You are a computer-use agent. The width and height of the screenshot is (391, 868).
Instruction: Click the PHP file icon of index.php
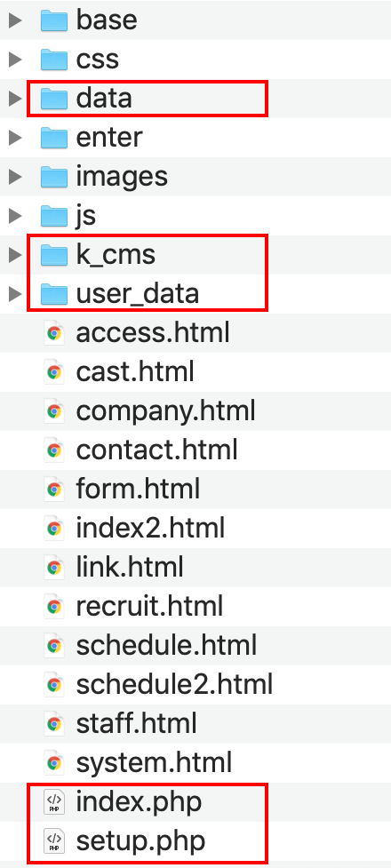(54, 802)
